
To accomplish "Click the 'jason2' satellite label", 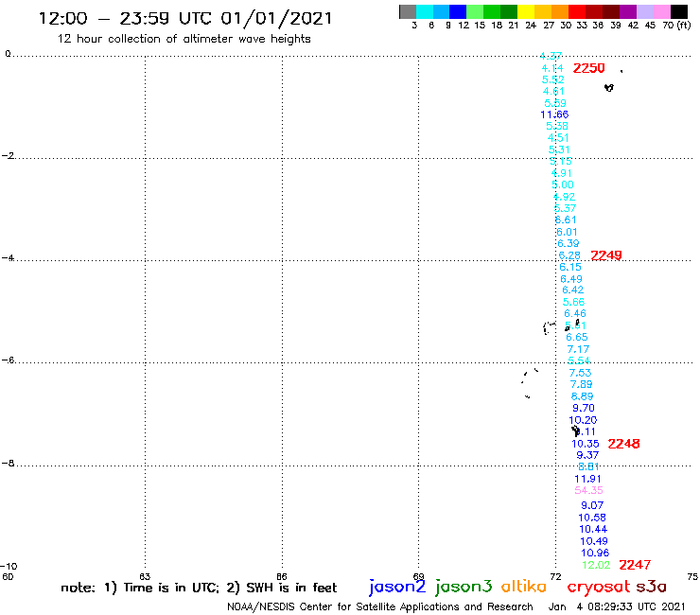I will pyautogui.click(x=397, y=587).
